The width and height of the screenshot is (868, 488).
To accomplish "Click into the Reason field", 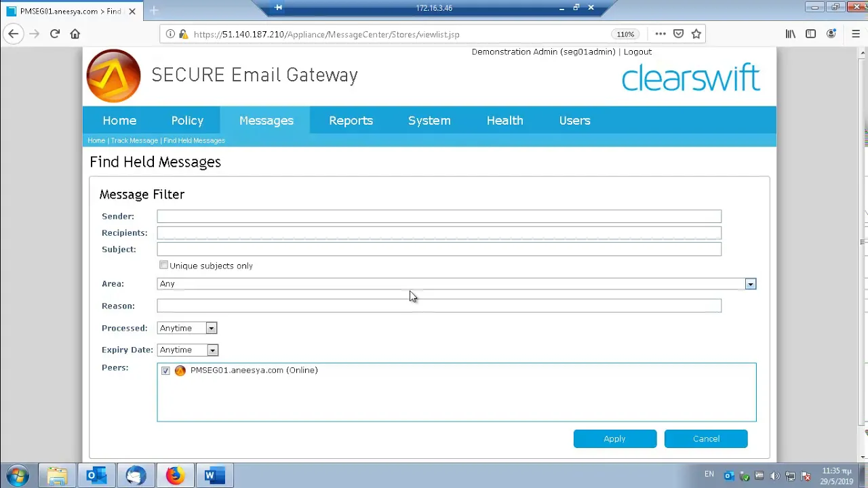I will click(x=439, y=306).
